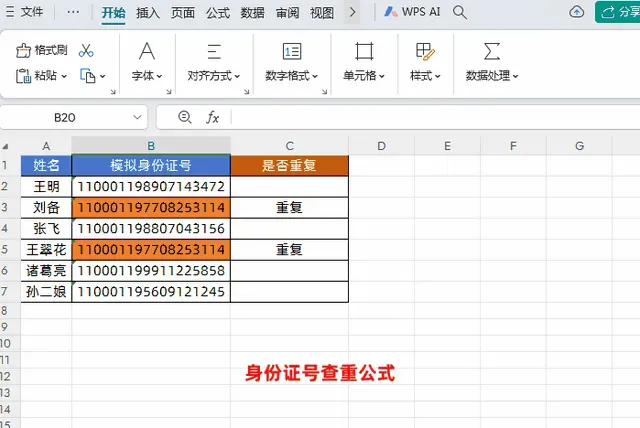Select column C header
Image resolution: width=640 pixels, height=428 pixels.
click(289, 146)
